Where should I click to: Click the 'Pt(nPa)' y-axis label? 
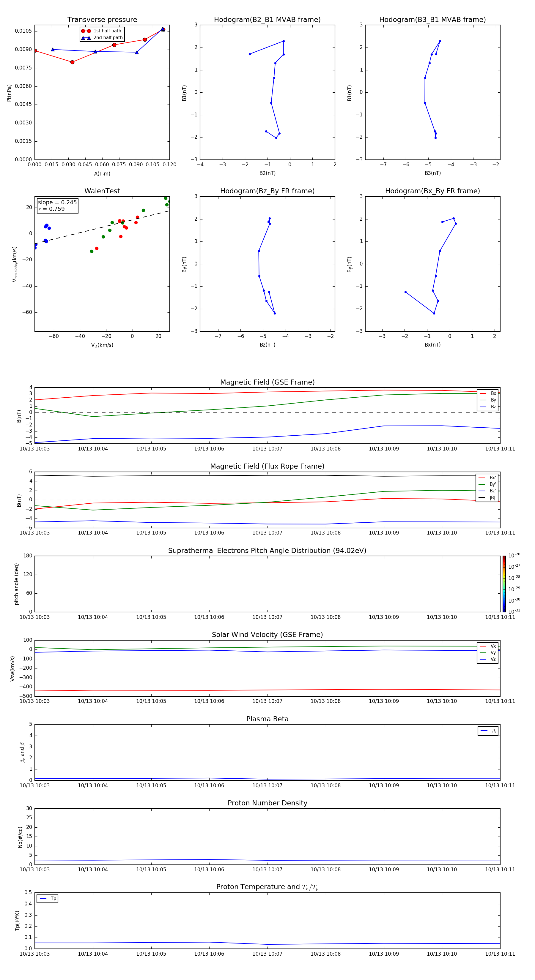pos(9,92)
